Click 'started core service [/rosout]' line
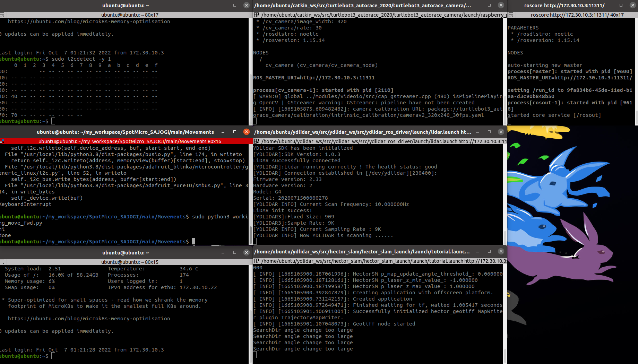The image size is (638, 364). [x=554, y=115]
